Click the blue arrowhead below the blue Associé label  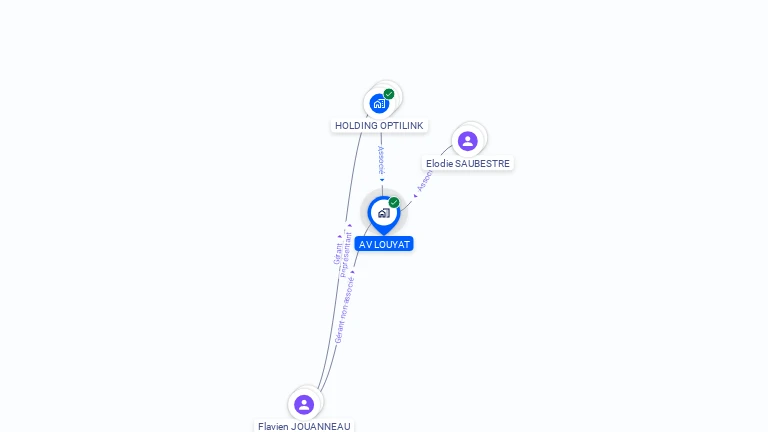pos(382,180)
